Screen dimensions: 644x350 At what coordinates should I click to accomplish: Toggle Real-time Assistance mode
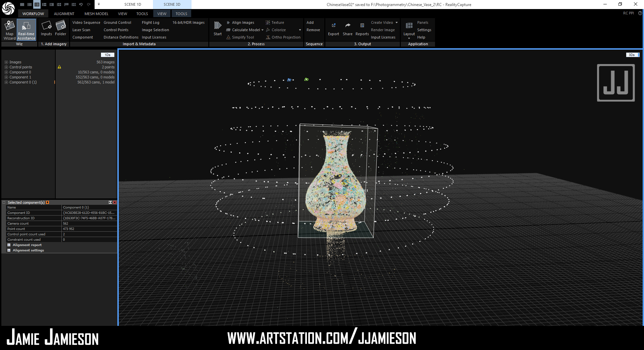click(x=26, y=30)
